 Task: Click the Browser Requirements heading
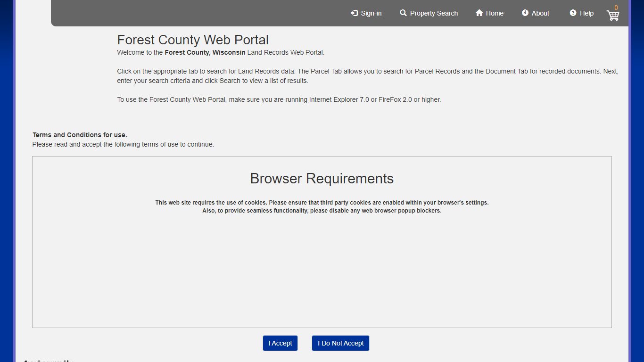pyautogui.click(x=322, y=179)
